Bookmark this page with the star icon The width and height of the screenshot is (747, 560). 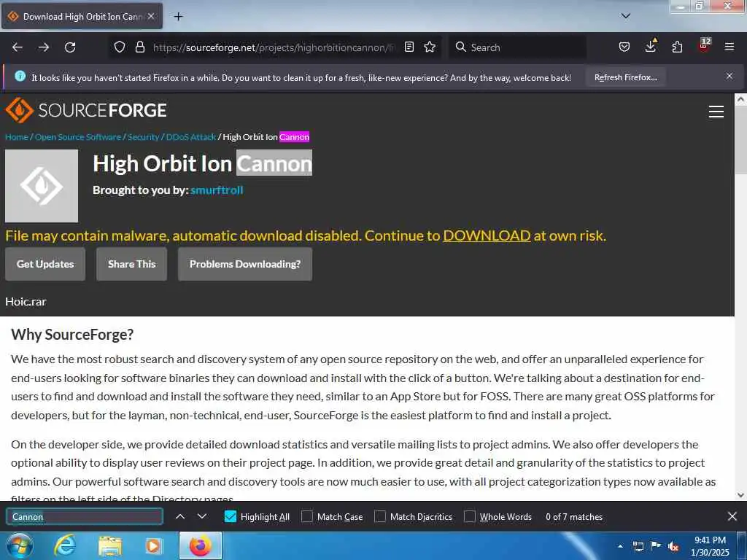pos(430,47)
